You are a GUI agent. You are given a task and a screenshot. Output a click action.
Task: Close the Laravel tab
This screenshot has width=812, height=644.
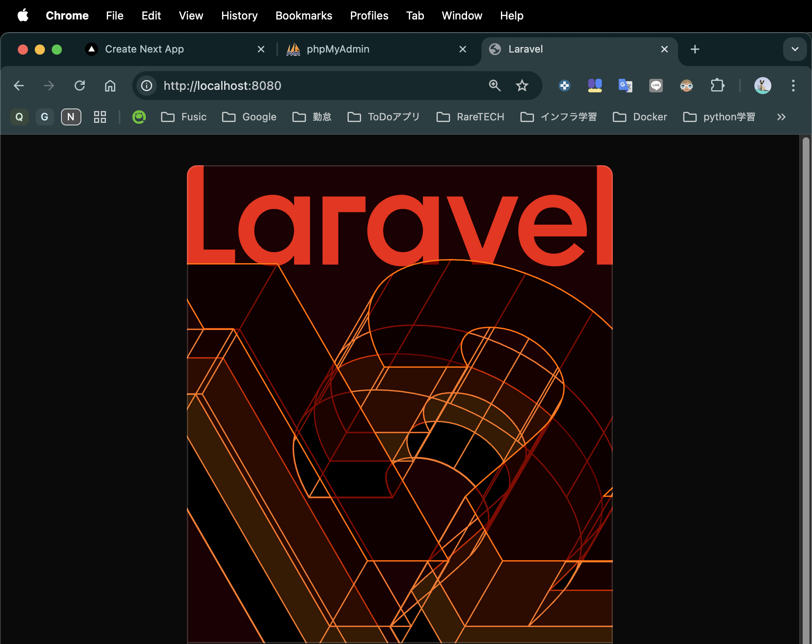click(665, 49)
